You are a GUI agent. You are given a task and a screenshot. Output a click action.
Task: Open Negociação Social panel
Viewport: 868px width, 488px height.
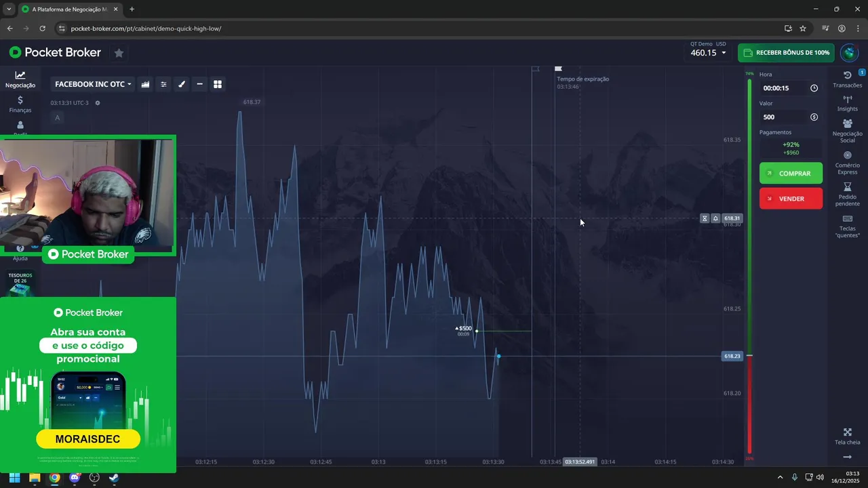[848, 131]
